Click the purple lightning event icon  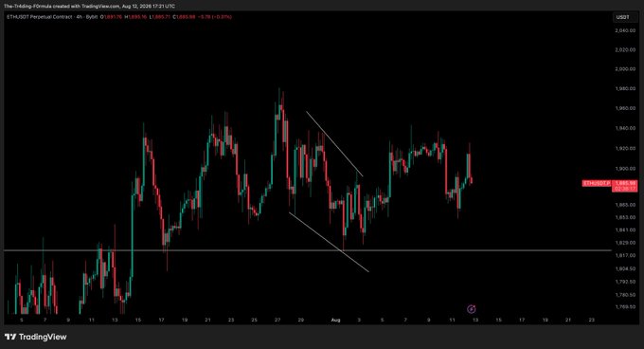click(x=472, y=309)
